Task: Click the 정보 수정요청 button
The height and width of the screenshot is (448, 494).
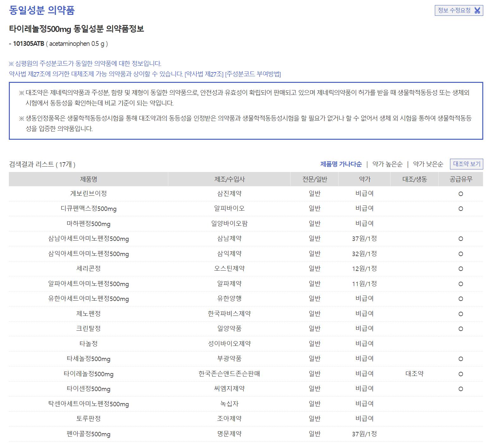Action: point(459,10)
